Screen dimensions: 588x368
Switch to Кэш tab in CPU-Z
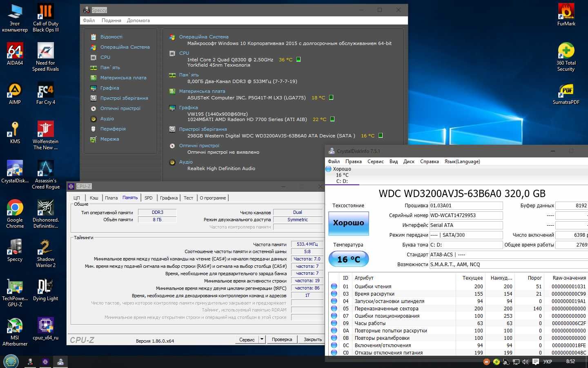coord(94,198)
